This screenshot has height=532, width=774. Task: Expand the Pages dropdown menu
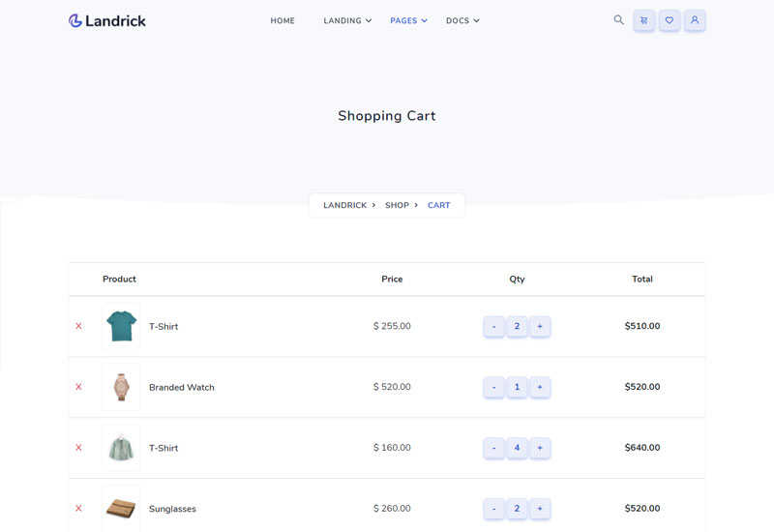(408, 20)
